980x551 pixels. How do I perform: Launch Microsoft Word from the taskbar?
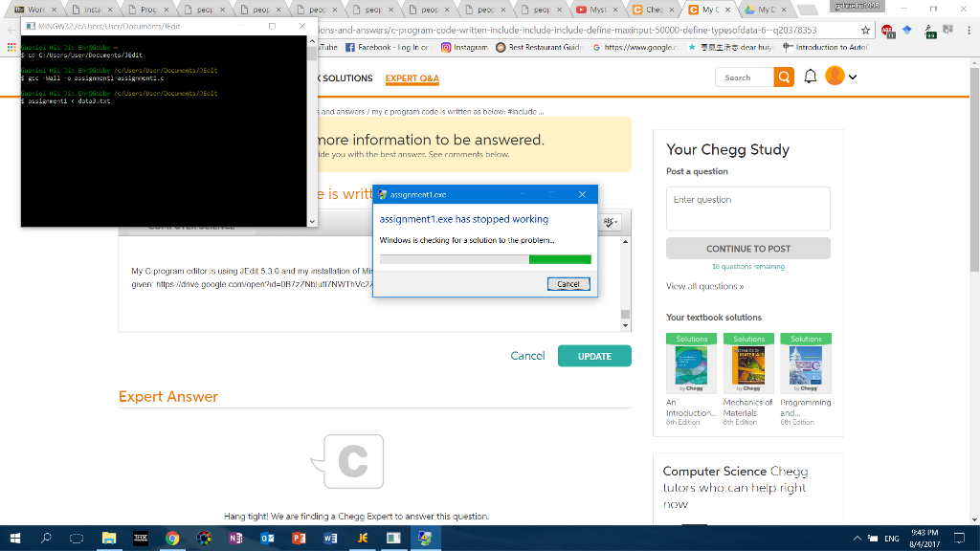click(x=331, y=538)
